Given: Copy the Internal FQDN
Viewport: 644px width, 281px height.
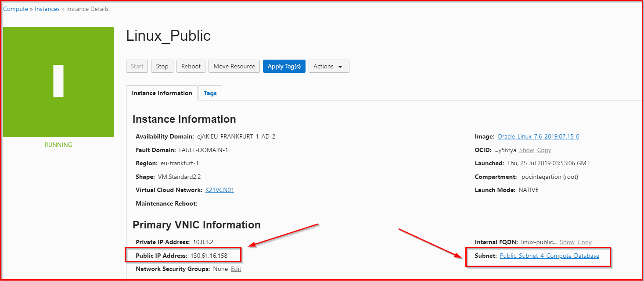Looking at the screenshot, I should (584, 242).
